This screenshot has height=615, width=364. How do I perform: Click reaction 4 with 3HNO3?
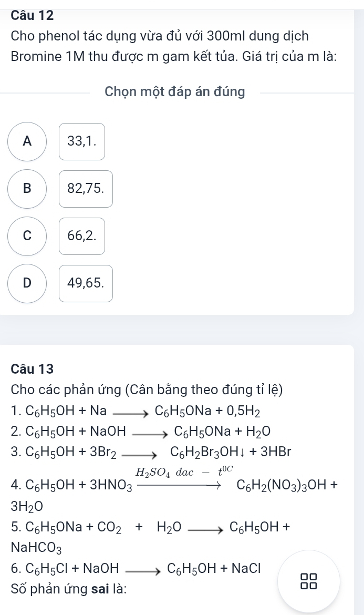click(175, 487)
